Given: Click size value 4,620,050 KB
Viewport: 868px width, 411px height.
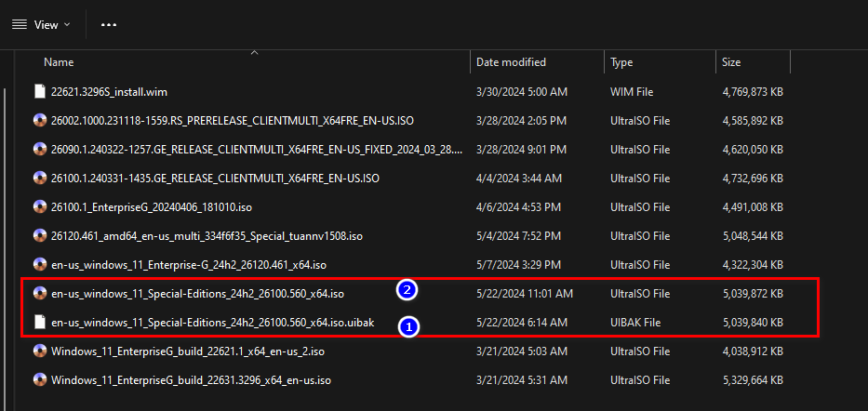Looking at the screenshot, I should tap(753, 150).
